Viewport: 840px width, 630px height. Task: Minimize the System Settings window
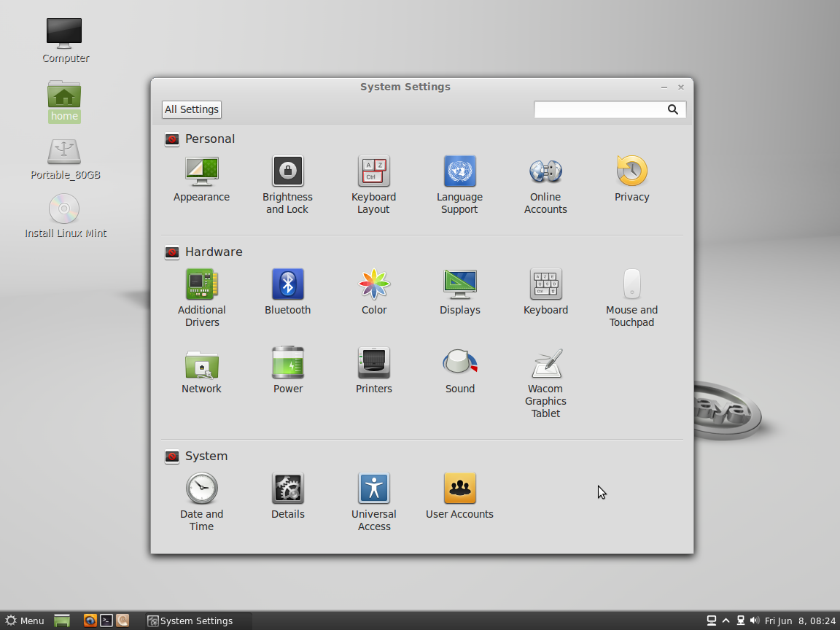664,87
